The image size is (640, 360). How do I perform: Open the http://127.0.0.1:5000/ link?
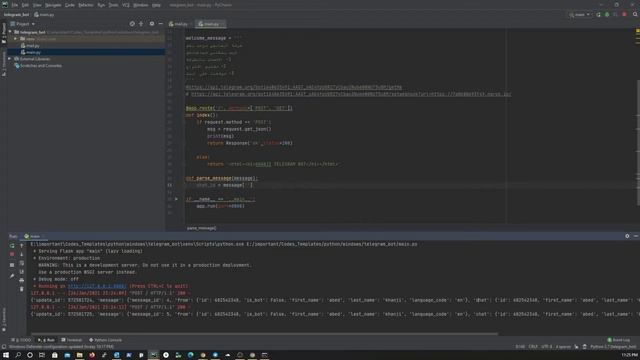click(x=97, y=286)
